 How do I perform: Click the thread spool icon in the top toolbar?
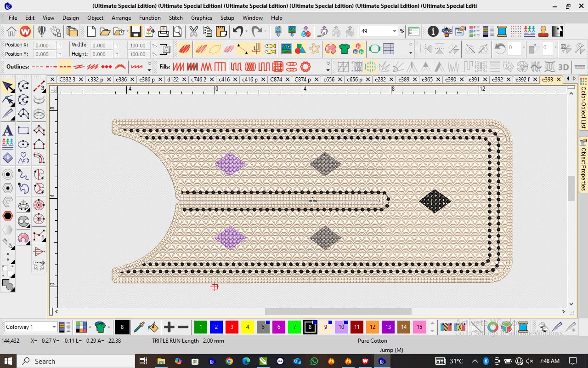click(x=502, y=31)
